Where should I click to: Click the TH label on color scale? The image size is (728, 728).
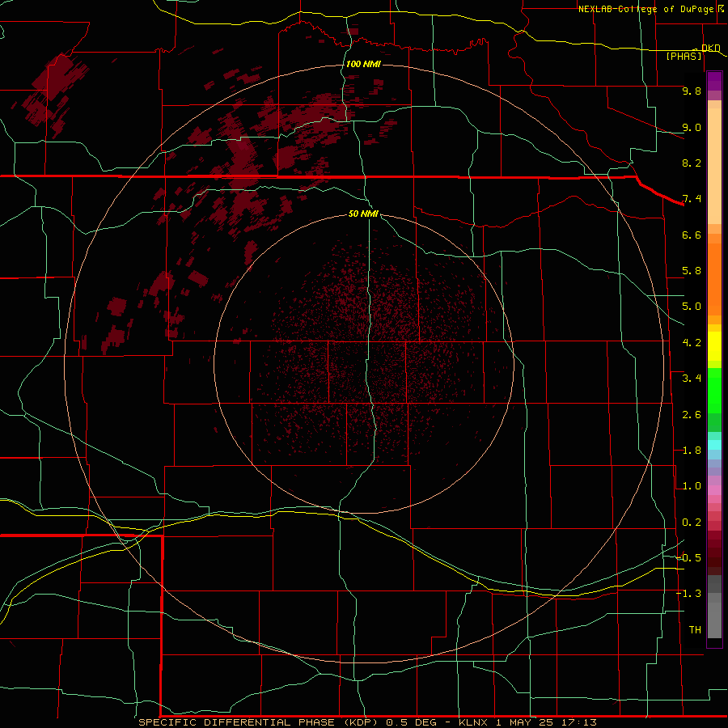695,630
